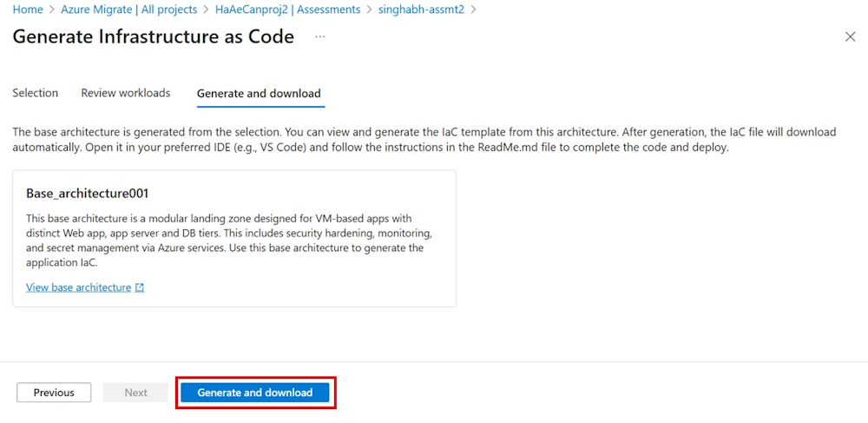Click the chevron after Azure Migrate breadcrumb

206,10
